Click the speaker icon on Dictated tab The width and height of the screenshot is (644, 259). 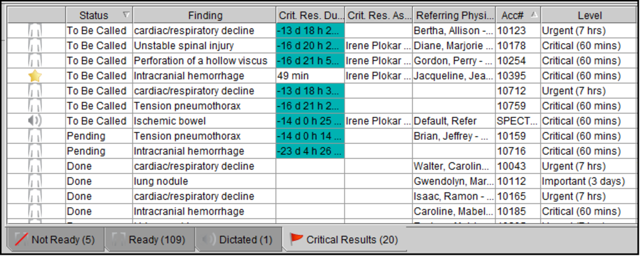pyautogui.click(x=209, y=240)
